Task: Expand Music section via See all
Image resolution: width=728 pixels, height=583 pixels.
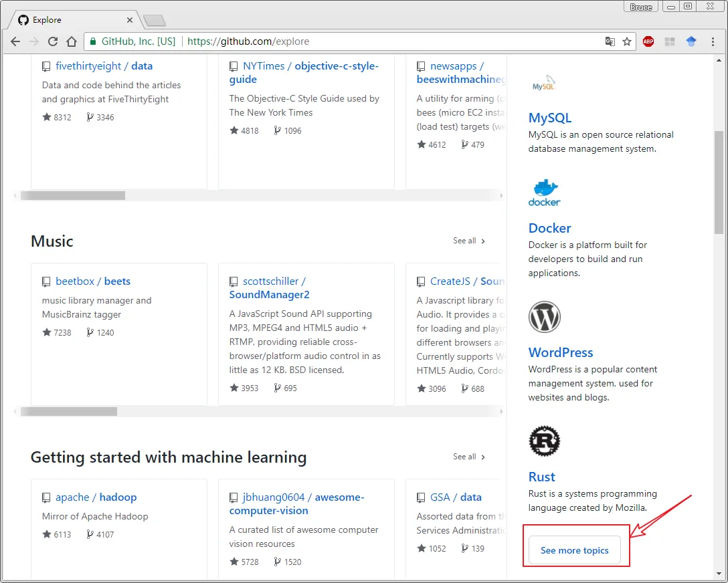Action: point(468,241)
